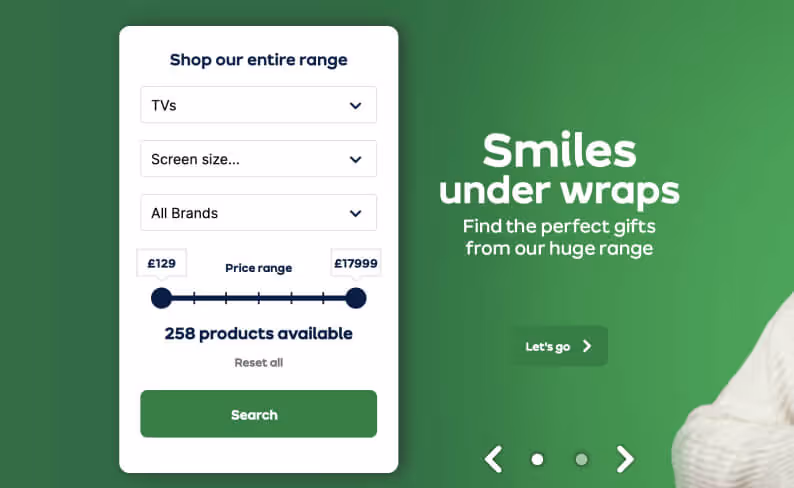Go to previous carousel slide arrow
This screenshot has height=488, width=794.
coord(494,459)
